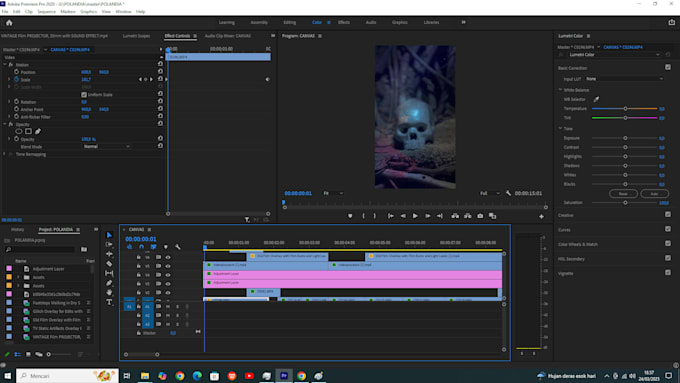680x383 pixels.
Task: Toggle Creative section checkbox
Action: point(668,214)
